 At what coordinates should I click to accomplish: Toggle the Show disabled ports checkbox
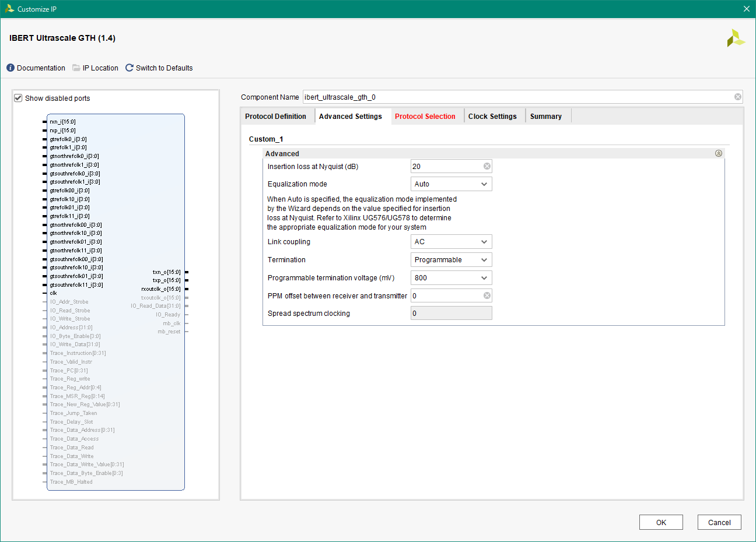(18, 98)
